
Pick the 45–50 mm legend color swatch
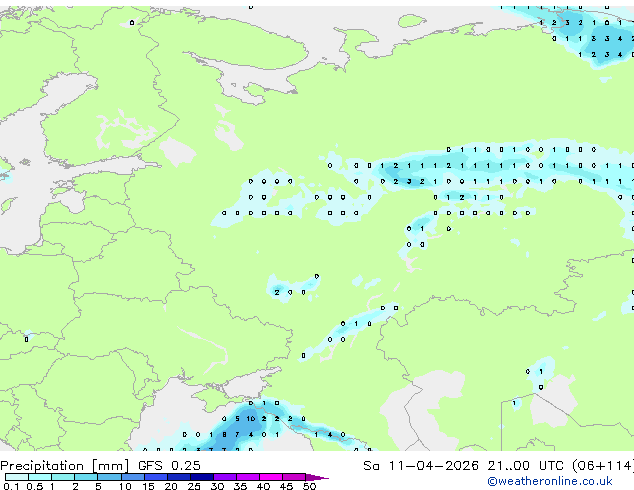[x=294, y=477]
